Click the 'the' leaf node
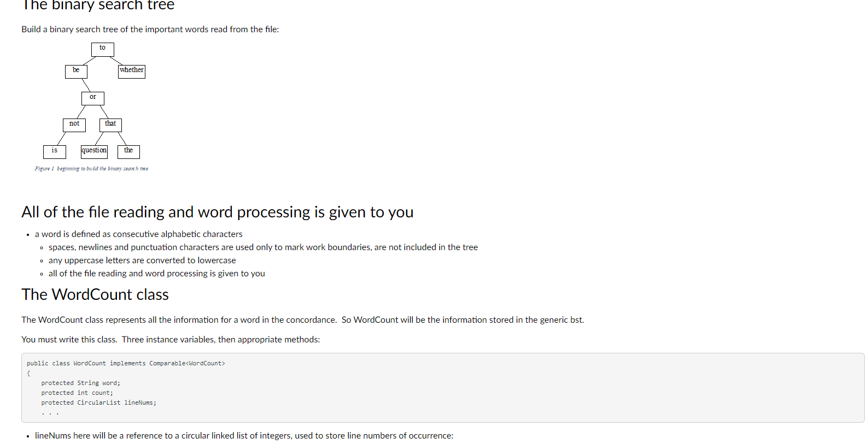868x444 pixels. 128,152
